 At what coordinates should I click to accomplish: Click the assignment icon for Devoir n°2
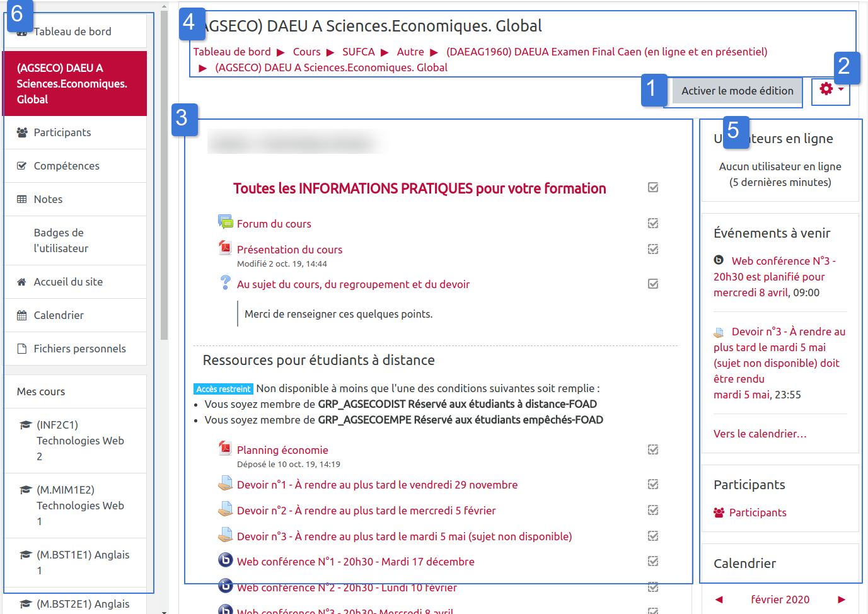(225, 509)
